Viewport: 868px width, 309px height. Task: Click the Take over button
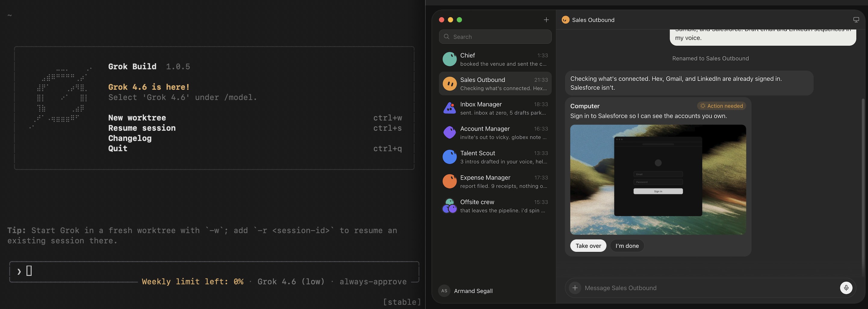(x=588, y=245)
